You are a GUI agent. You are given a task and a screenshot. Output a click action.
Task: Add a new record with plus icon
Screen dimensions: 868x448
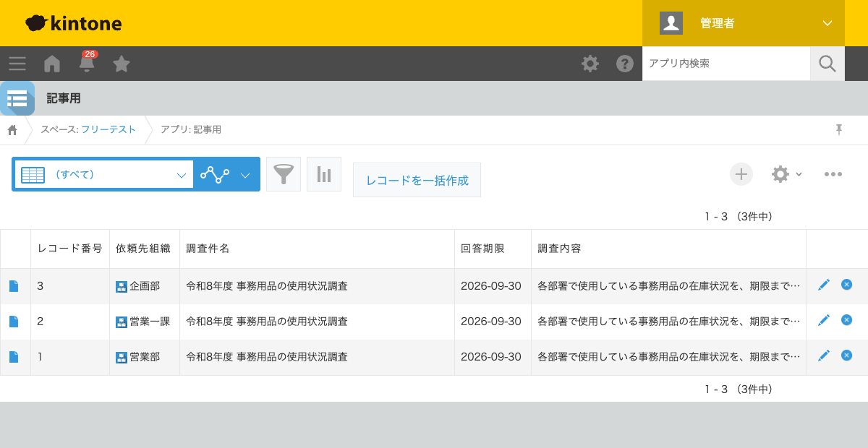(741, 174)
